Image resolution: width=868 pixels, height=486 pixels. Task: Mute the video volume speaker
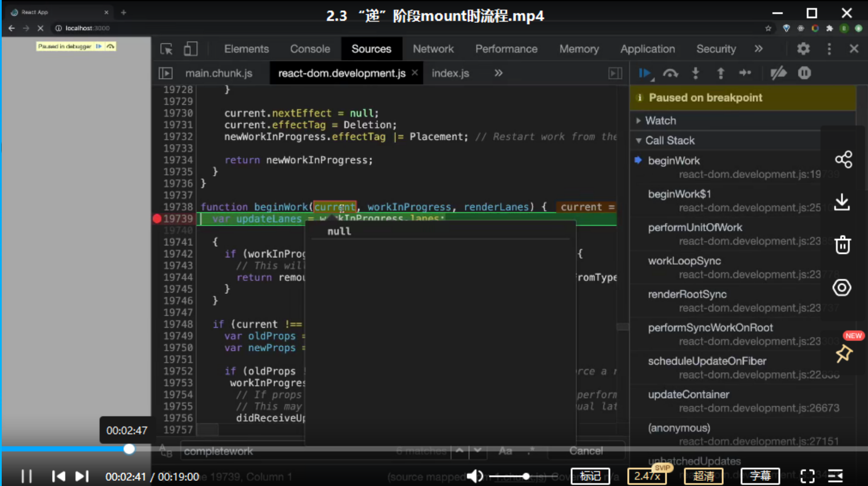click(x=474, y=476)
